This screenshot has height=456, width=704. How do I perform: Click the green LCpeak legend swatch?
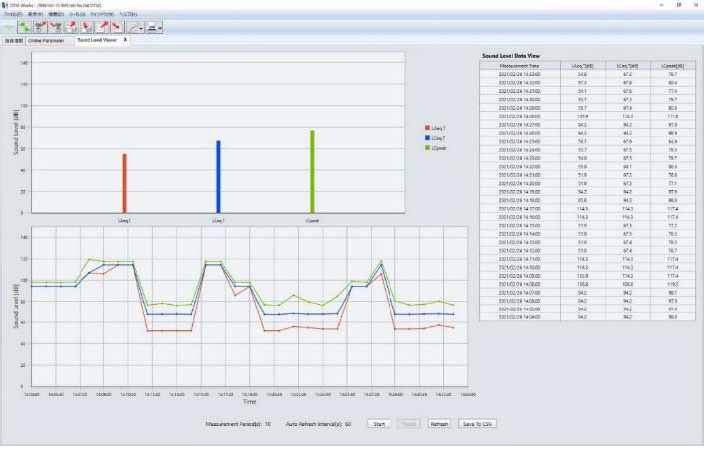[x=427, y=148]
